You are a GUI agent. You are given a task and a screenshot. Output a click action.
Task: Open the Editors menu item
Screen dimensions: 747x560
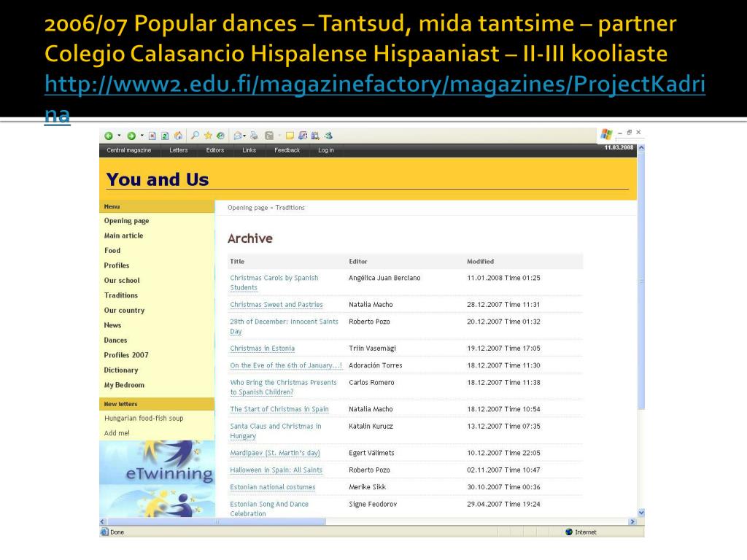(215, 150)
